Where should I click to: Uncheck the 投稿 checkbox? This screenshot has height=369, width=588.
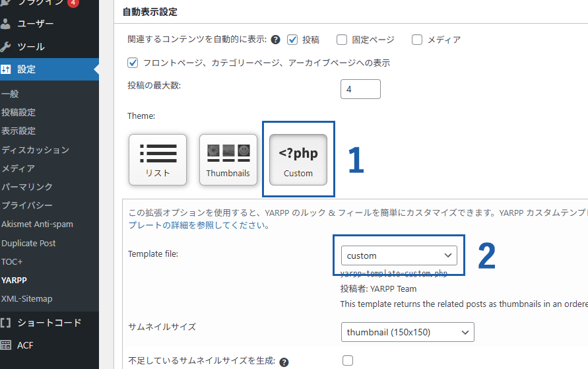click(292, 40)
